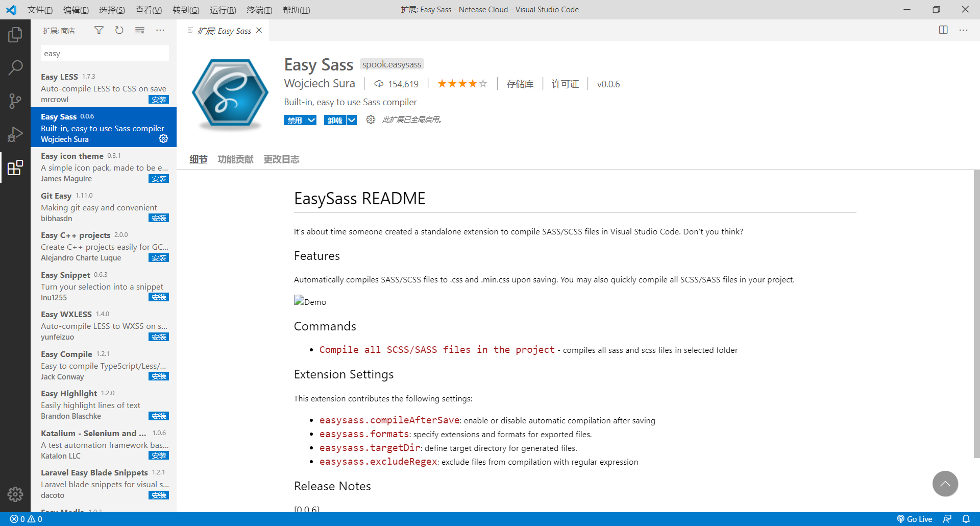
Task: Click the broken Demo image
Action: tap(310, 301)
